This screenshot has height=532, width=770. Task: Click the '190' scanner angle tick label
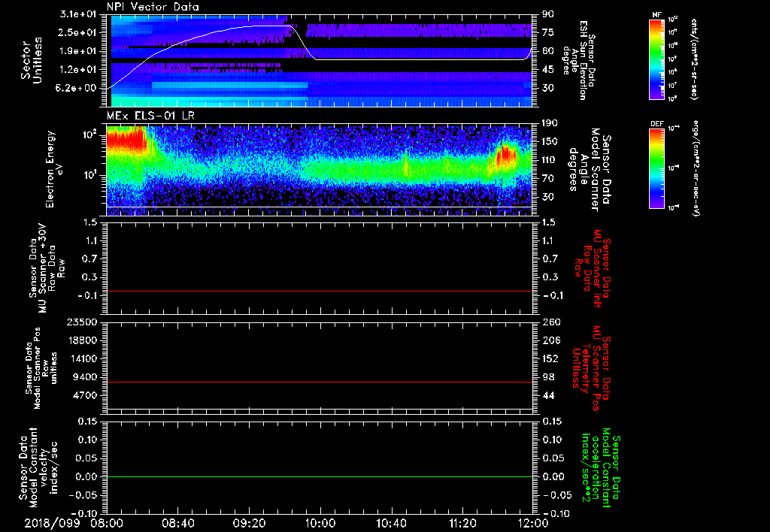click(550, 123)
